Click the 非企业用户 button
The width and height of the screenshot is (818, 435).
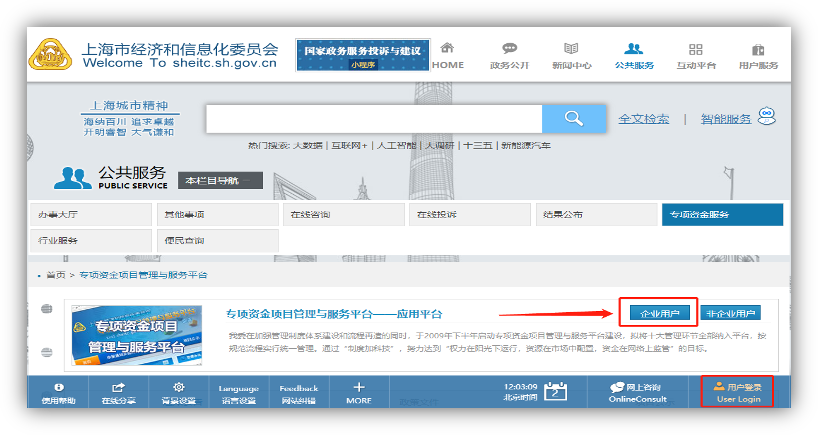[730, 313]
